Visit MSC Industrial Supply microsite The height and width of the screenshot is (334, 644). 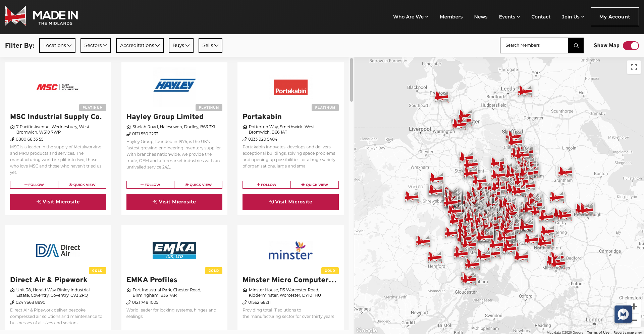click(x=58, y=202)
